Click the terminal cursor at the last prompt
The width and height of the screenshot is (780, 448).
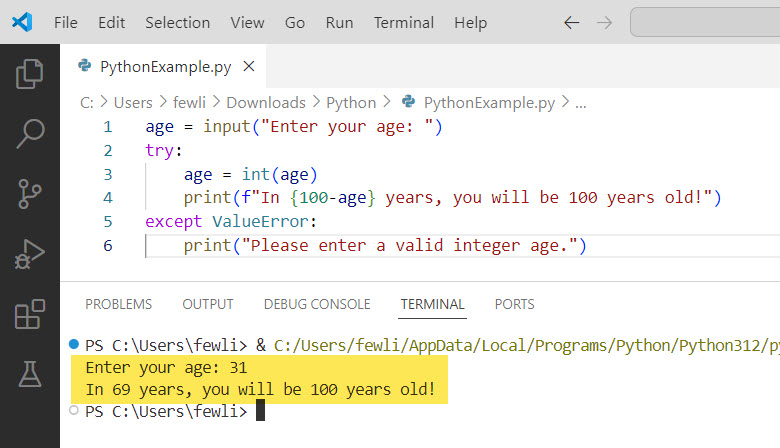tap(260, 411)
